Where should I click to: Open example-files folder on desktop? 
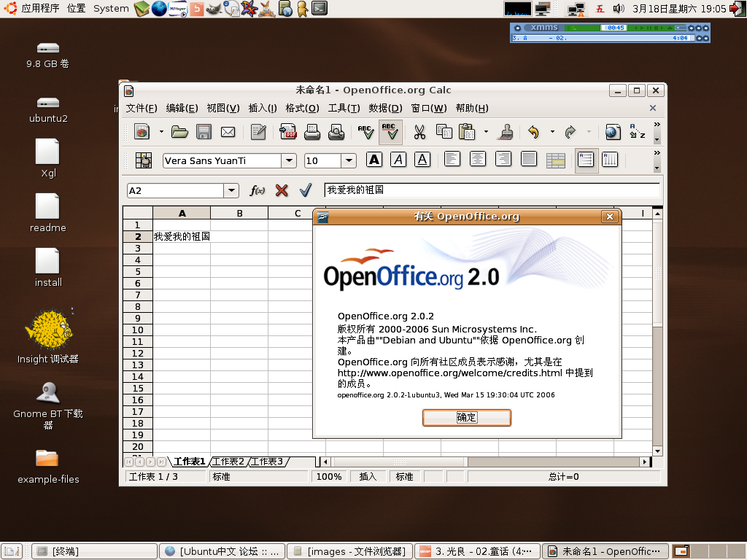[x=48, y=467]
